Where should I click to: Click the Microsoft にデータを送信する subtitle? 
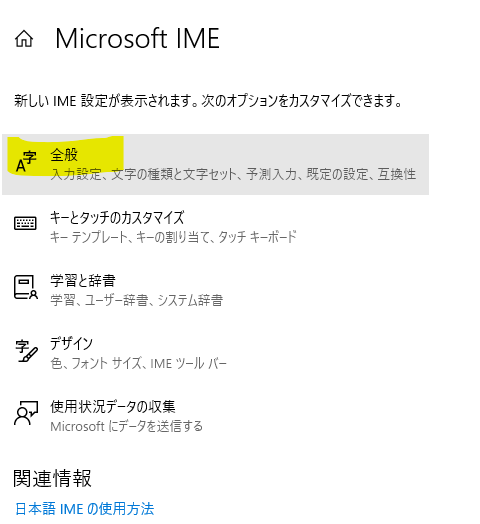[126, 426]
